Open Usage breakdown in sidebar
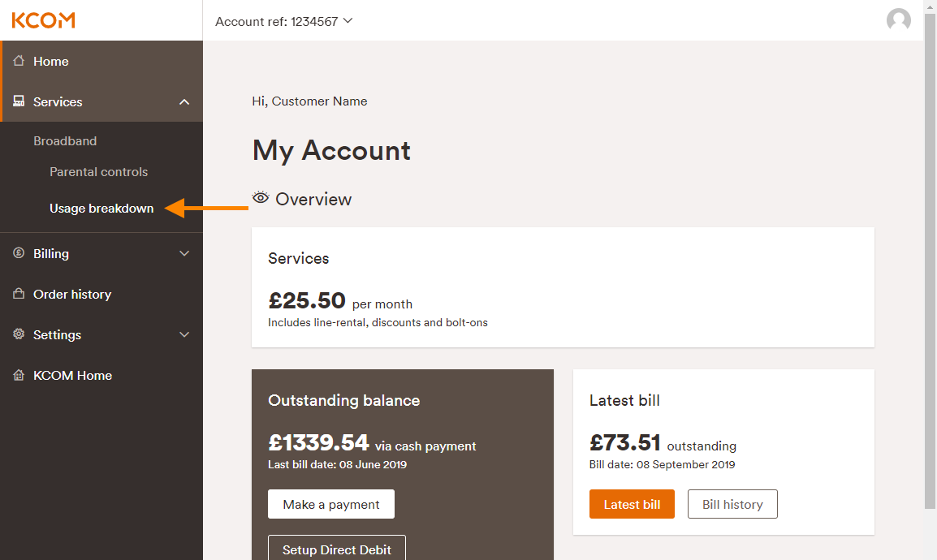The height and width of the screenshot is (560, 937). pyautogui.click(x=101, y=209)
